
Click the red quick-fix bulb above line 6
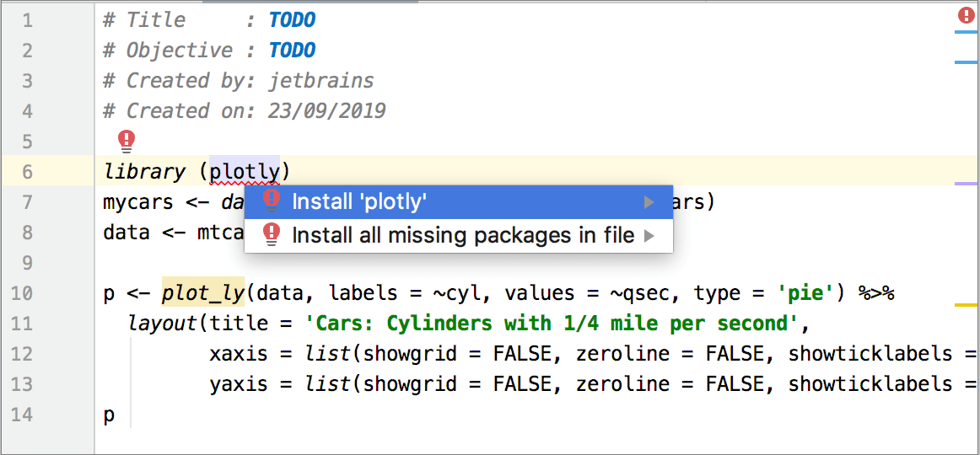pyautogui.click(x=127, y=140)
